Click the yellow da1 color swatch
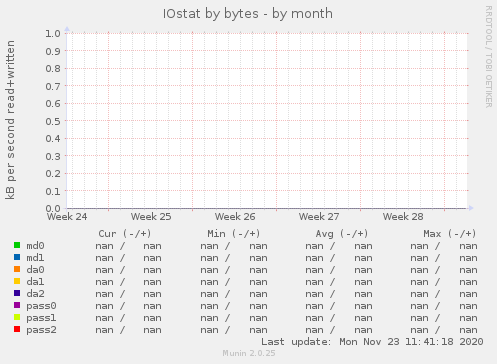The height and width of the screenshot is (364, 497). 17,281
